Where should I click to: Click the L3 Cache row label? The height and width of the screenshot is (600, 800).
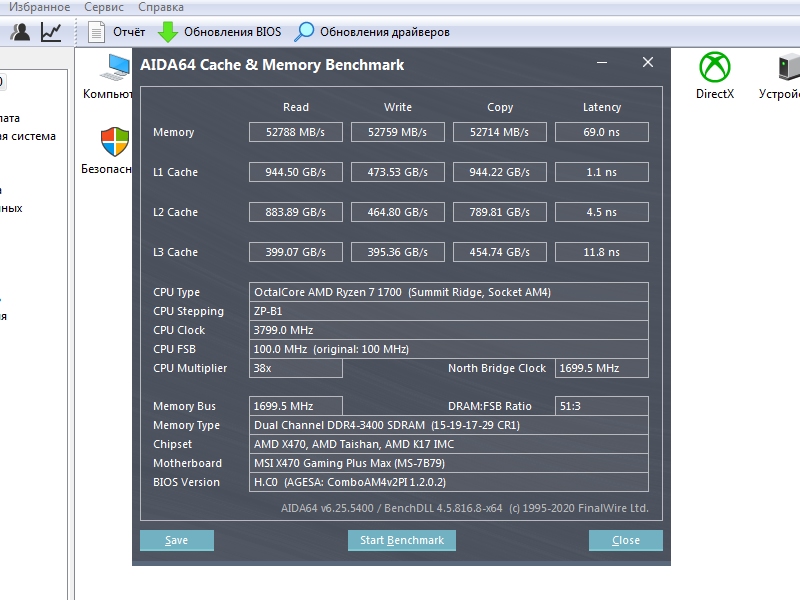click(x=176, y=252)
